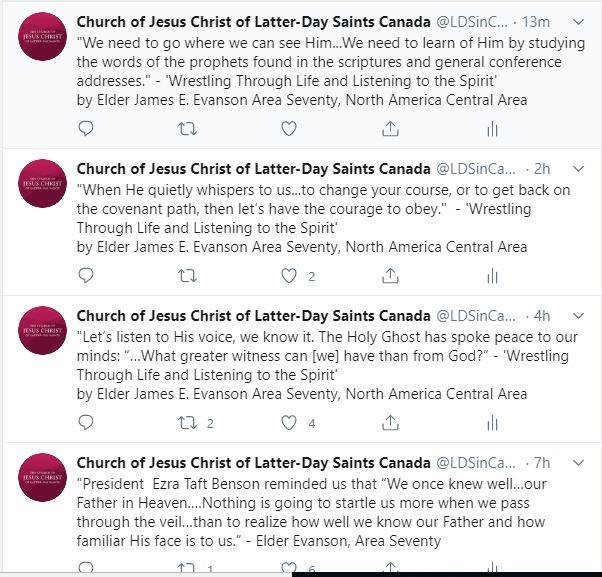The height and width of the screenshot is (577, 602).
Task: Open the more menu on the 13m tweet
Action: click(578, 22)
